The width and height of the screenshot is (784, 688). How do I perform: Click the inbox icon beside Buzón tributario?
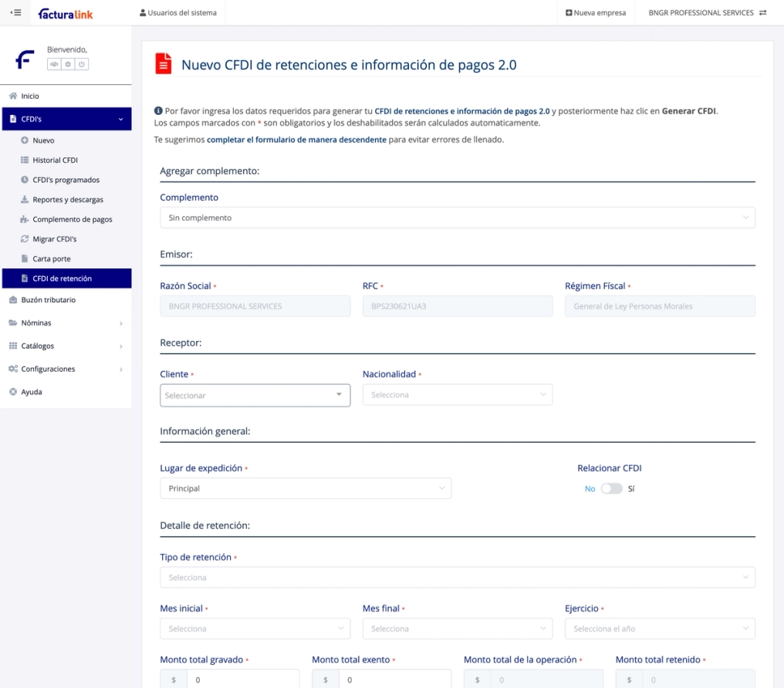tap(13, 300)
